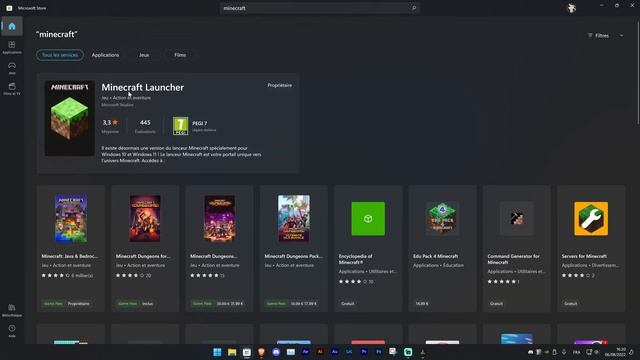Screen dimensions: 640x360
Task: Open Discord from taskbar
Action: click(x=276, y=352)
